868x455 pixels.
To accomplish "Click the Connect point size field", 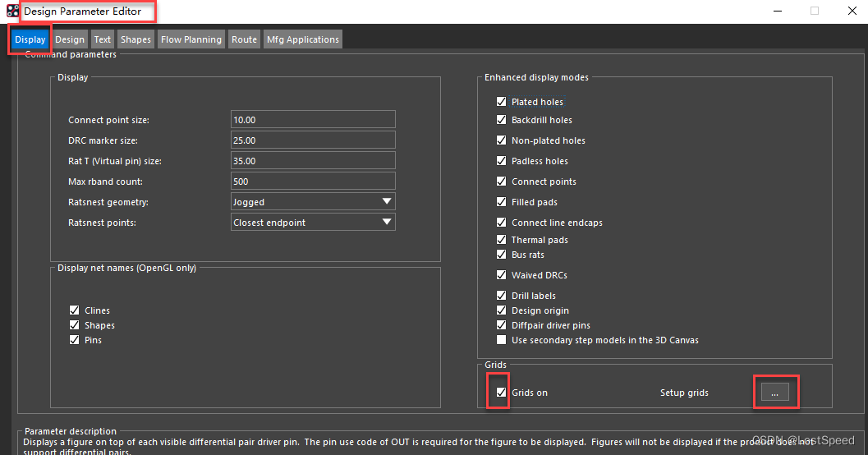I will pos(313,120).
